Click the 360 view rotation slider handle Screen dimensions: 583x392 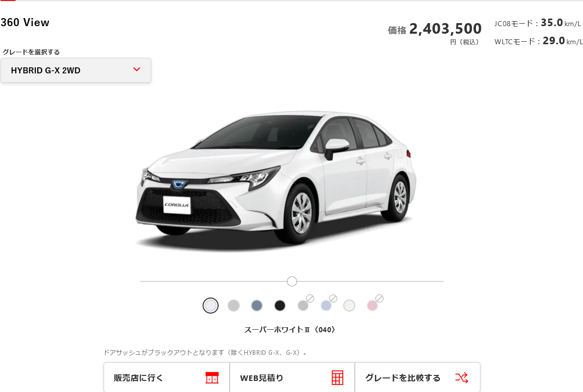tap(292, 281)
